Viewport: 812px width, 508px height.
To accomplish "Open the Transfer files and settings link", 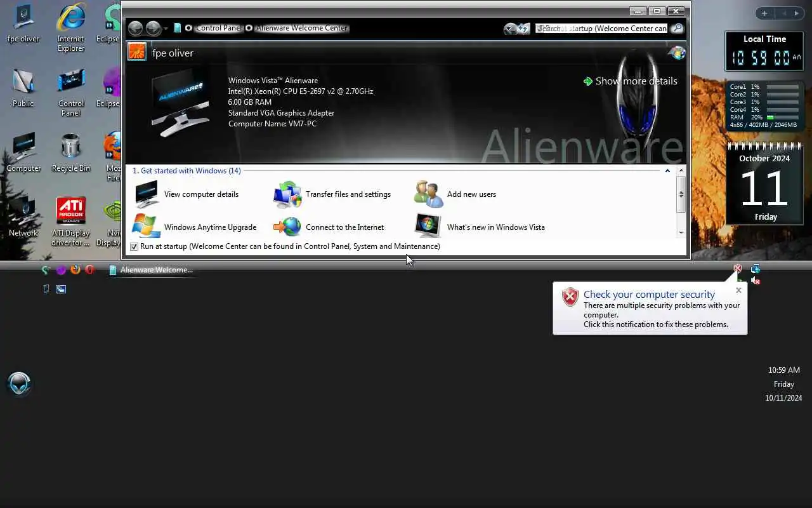I will tap(348, 194).
